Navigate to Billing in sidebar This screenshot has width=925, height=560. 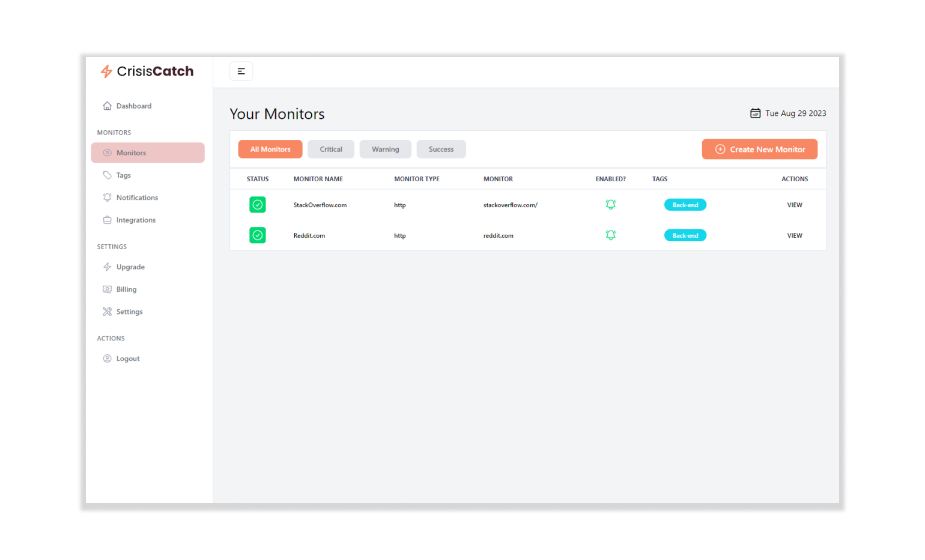point(126,289)
